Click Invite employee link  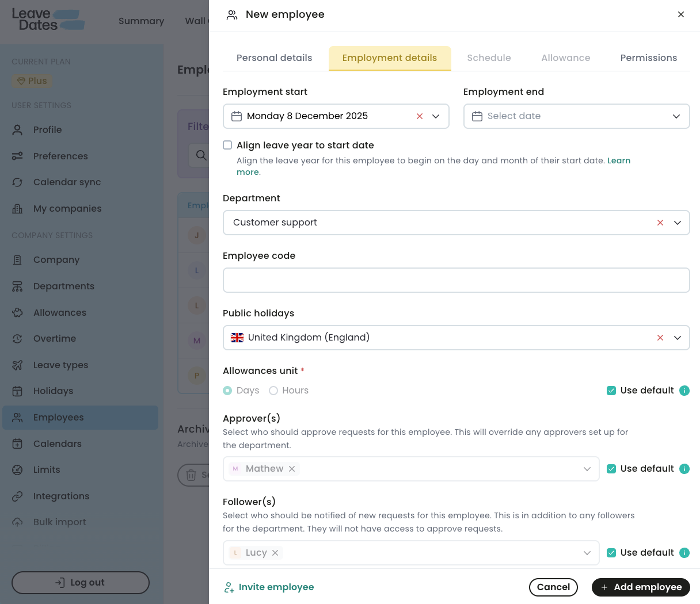click(x=269, y=587)
